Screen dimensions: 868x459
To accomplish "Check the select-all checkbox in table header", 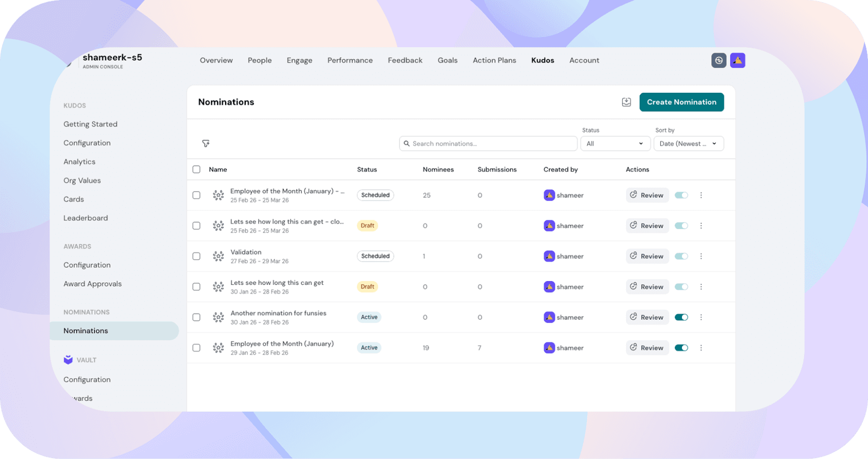I will click(196, 169).
